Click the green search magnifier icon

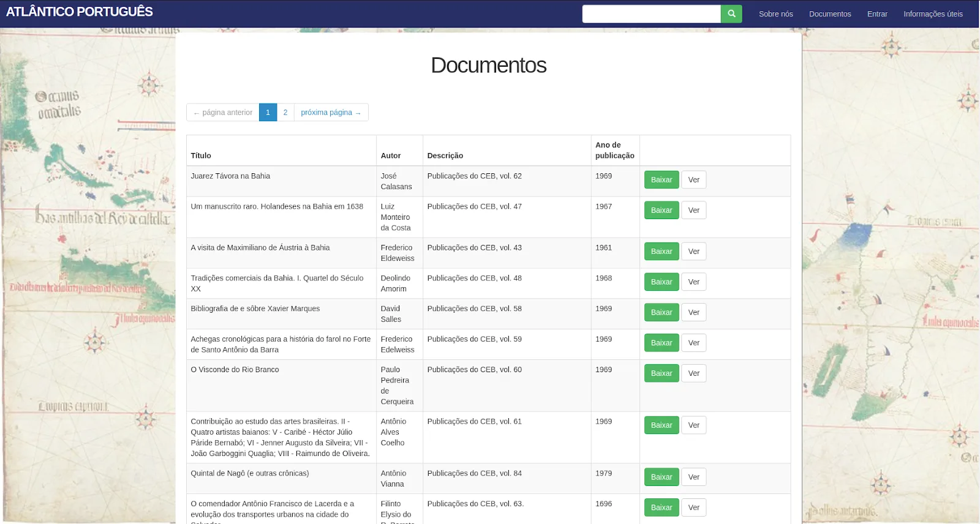[x=731, y=13]
